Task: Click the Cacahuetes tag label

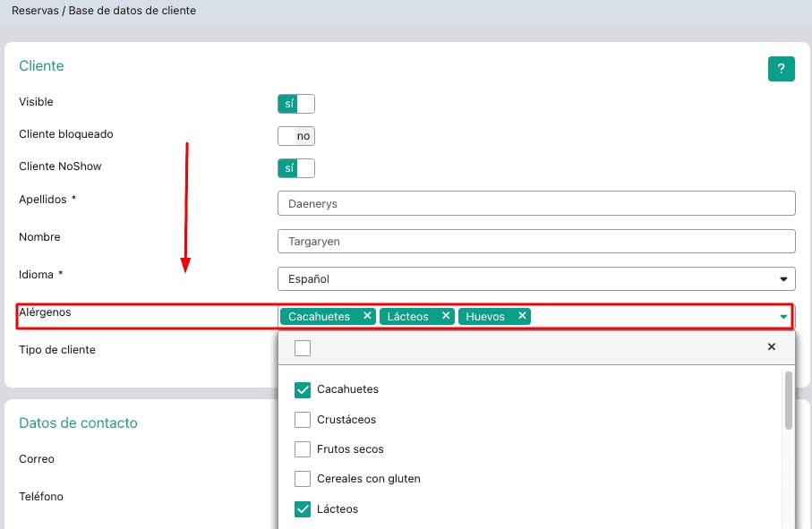Action: [319, 316]
